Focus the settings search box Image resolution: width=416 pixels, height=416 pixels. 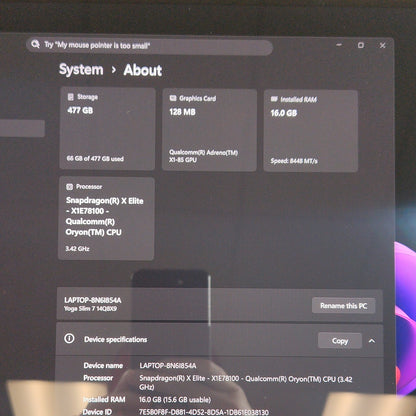[x=149, y=46]
